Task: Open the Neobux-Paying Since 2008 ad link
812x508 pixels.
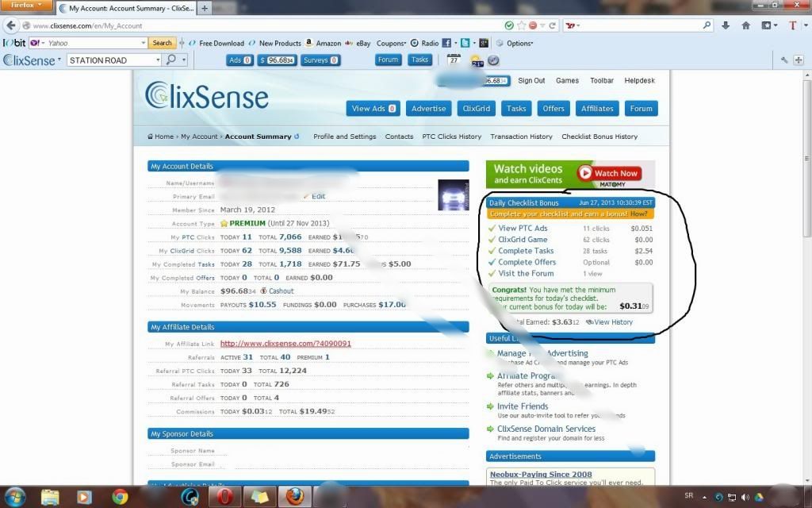Action: pyautogui.click(x=541, y=475)
